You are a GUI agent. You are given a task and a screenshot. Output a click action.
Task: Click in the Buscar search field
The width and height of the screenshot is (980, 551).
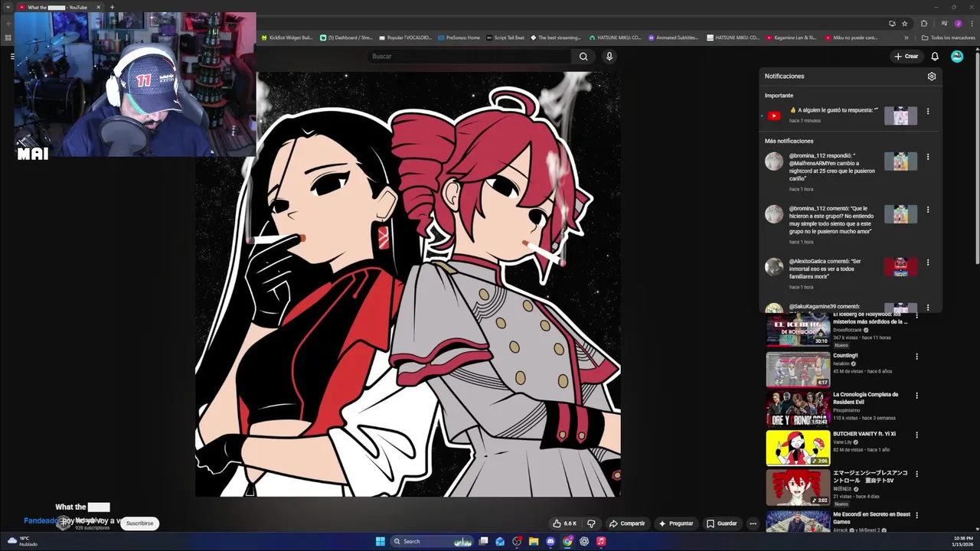(x=469, y=56)
